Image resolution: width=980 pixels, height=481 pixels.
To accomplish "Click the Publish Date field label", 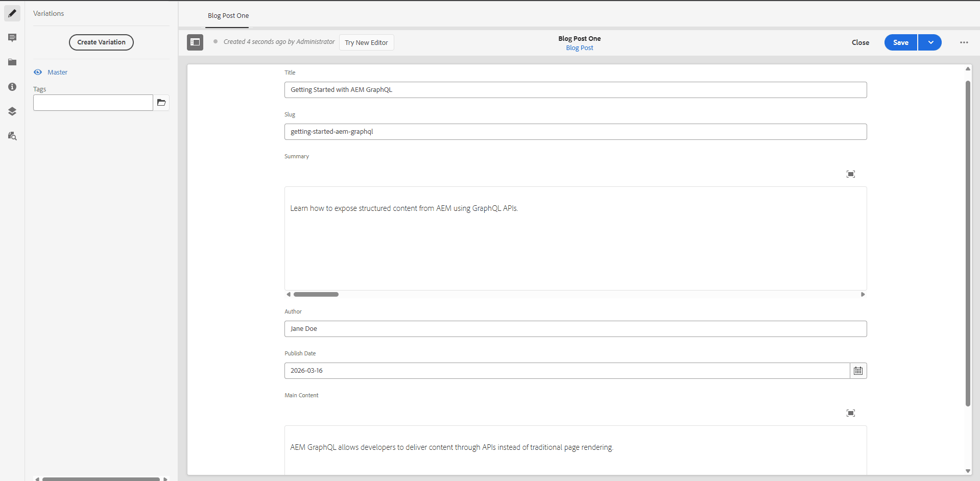I will pos(300,353).
